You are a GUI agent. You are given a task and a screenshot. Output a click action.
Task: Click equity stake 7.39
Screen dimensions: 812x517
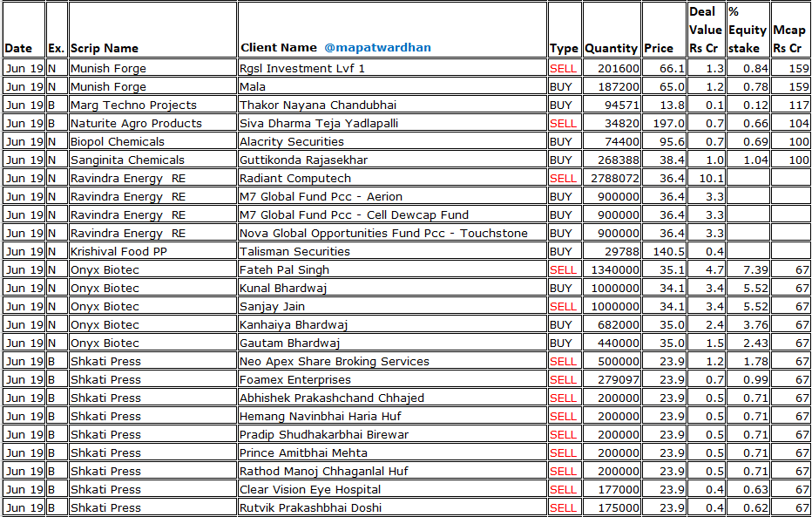[x=755, y=270]
